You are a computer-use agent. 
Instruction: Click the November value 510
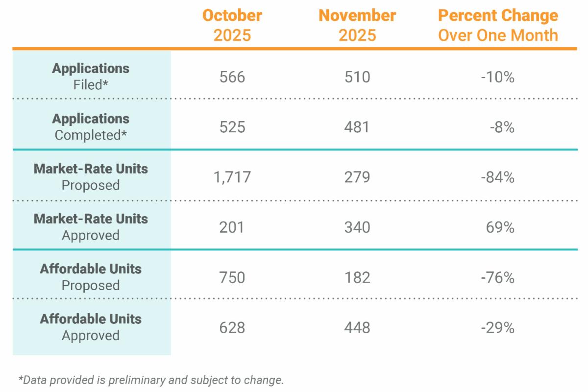click(357, 77)
